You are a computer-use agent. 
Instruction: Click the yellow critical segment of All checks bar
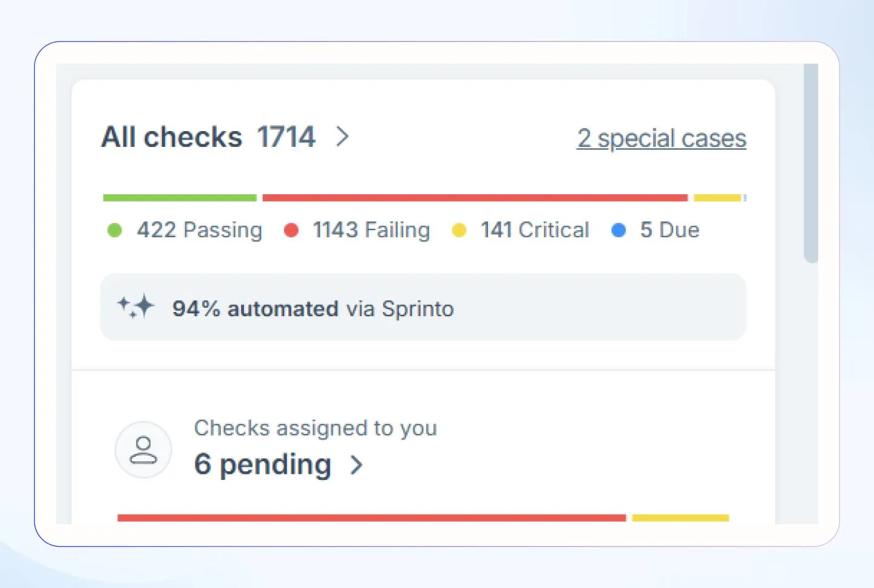pyautogui.click(x=717, y=198)
